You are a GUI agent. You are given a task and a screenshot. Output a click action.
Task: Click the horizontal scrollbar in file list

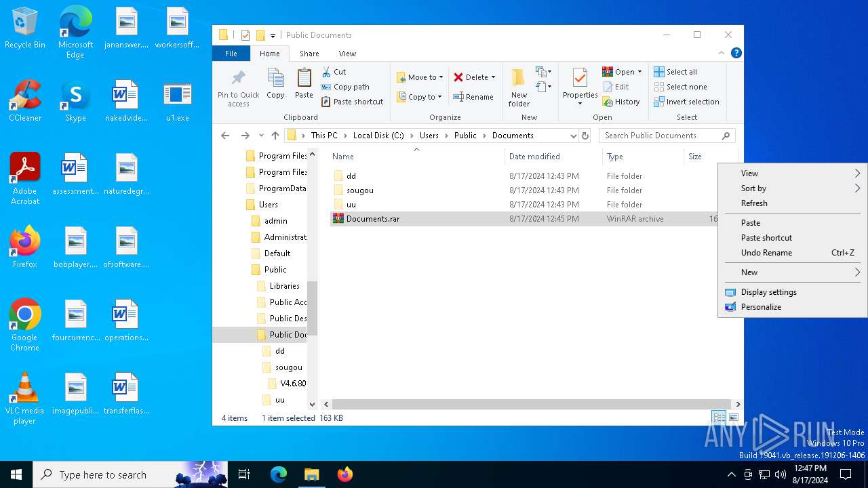pos(532,404)
